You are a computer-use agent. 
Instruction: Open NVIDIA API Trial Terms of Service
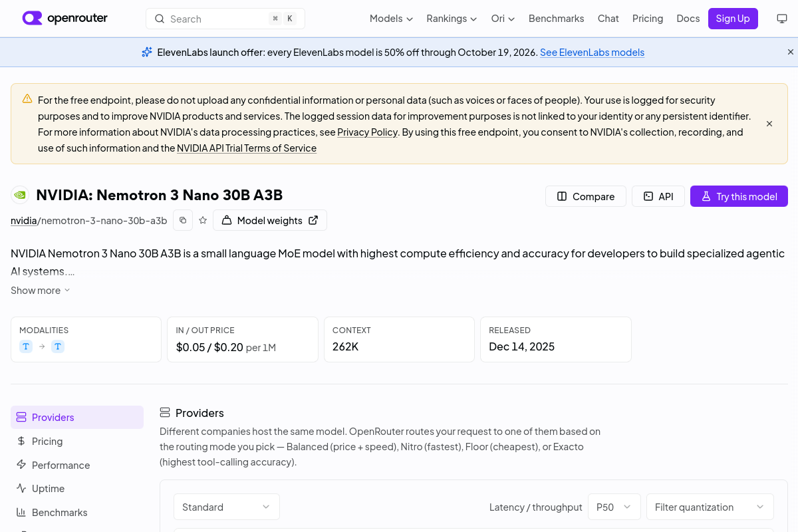247,148
